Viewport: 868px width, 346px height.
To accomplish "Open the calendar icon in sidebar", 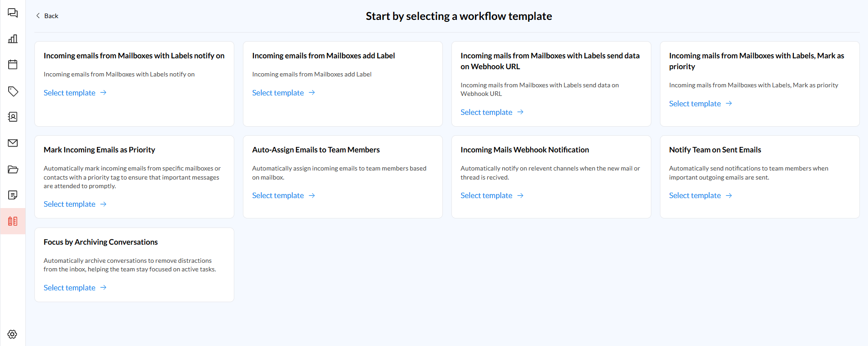I will pos(13,65).
